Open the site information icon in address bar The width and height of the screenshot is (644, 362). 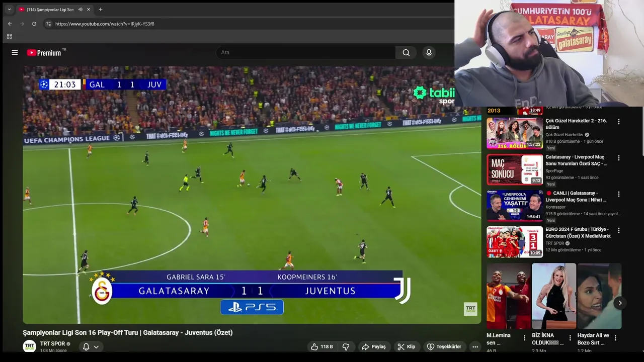coord(48,24)
